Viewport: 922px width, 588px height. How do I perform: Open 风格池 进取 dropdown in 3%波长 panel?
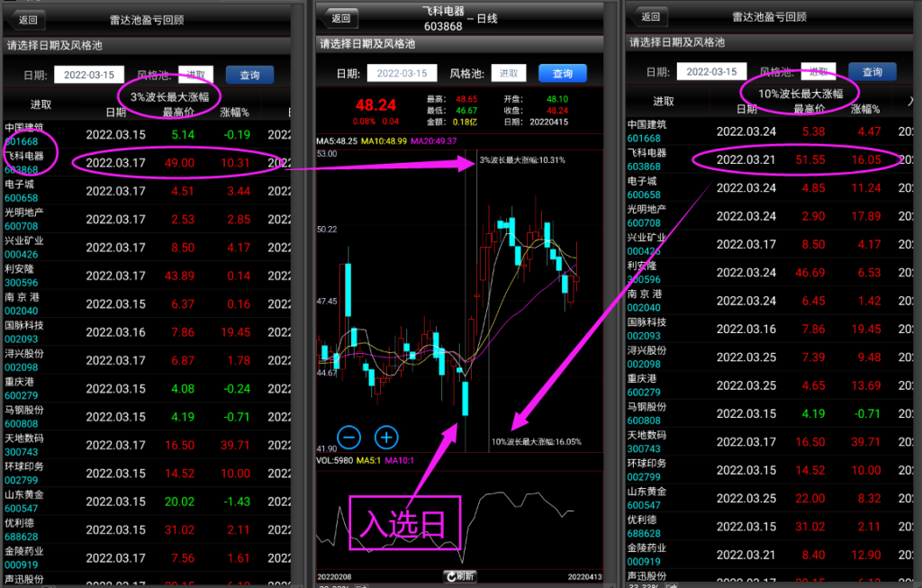[x=197, y=76]
